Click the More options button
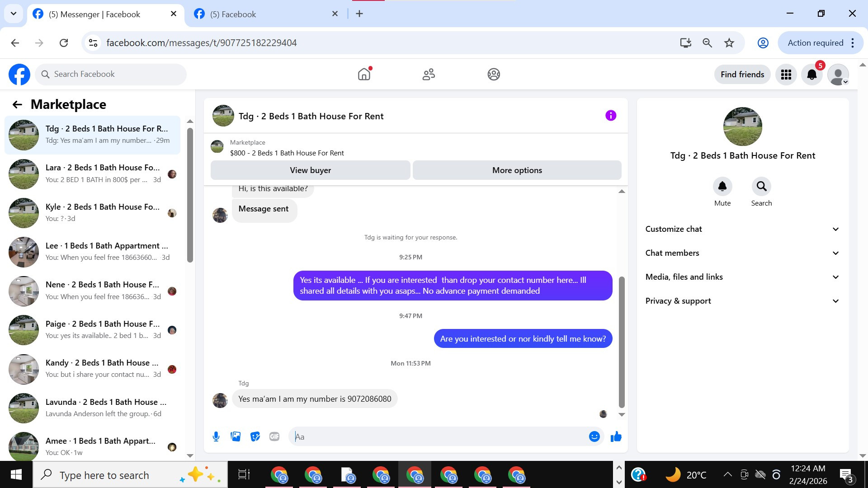Image resolution: width=868 pixels, height=488 pixels. click(x=517, y=170)
